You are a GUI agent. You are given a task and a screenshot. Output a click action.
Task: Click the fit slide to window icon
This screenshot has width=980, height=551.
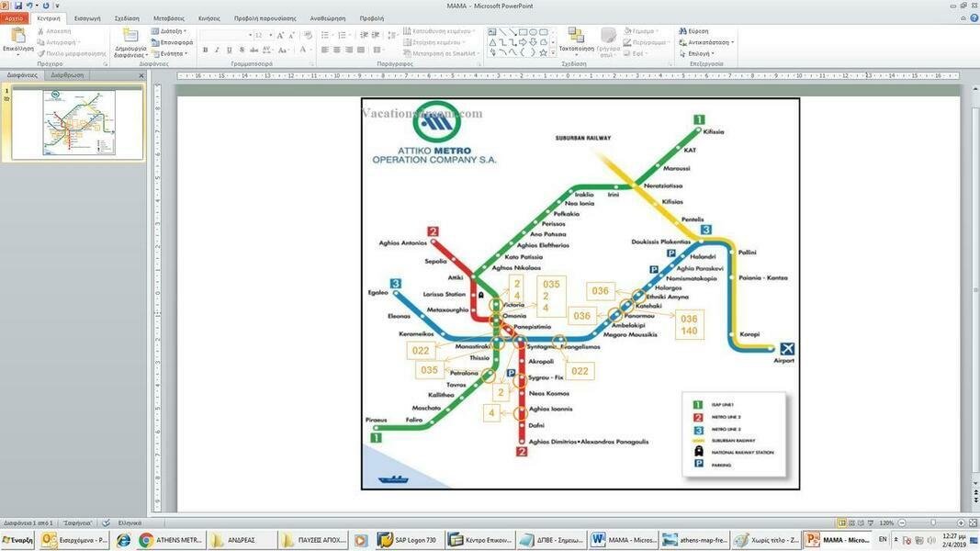(973, 523)
